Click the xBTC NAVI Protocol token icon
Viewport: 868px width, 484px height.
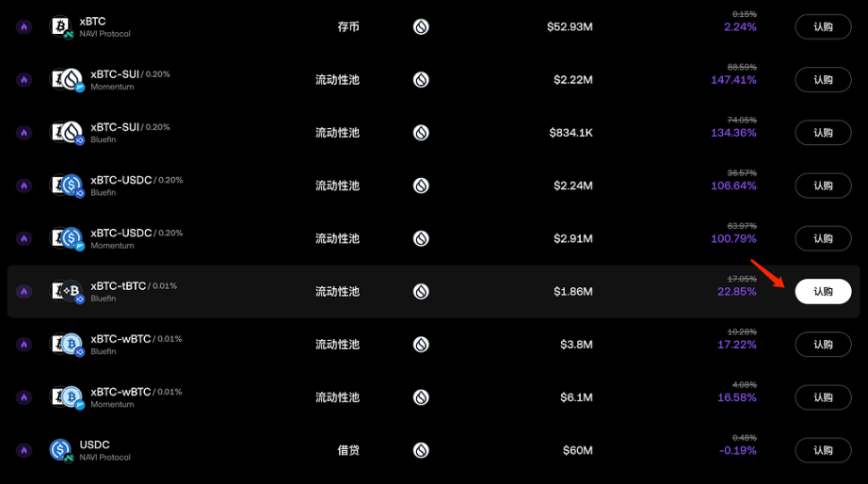pos(61,26)
